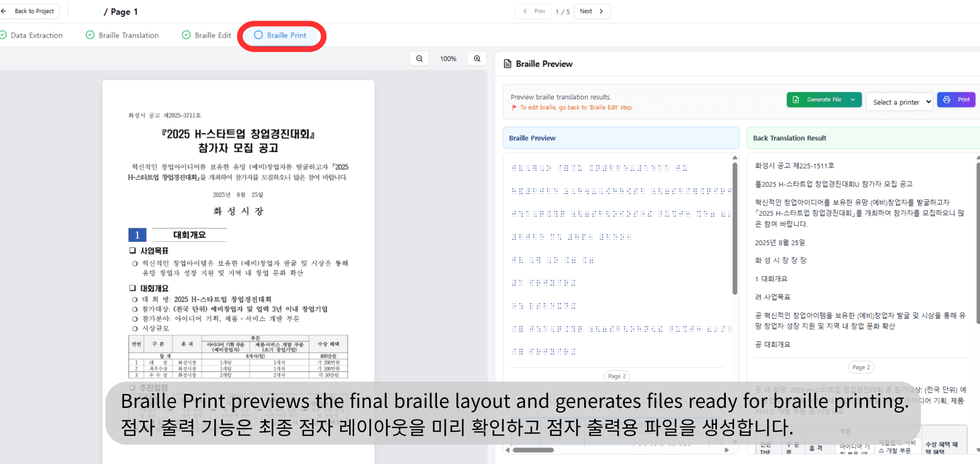
Task: Click the braille preview horizontal scrollbar
Action: click(533, 450)
